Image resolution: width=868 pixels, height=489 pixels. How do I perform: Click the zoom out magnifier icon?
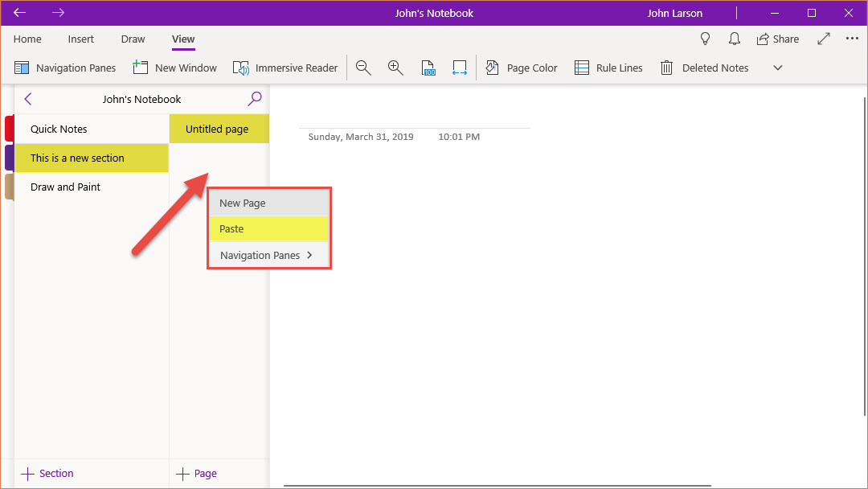(363, 68)
